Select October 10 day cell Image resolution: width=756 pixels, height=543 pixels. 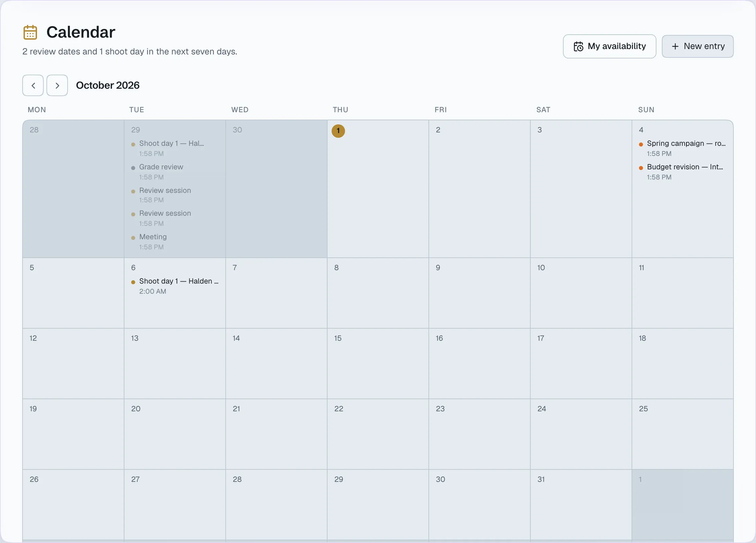click(x=581, y=293)
